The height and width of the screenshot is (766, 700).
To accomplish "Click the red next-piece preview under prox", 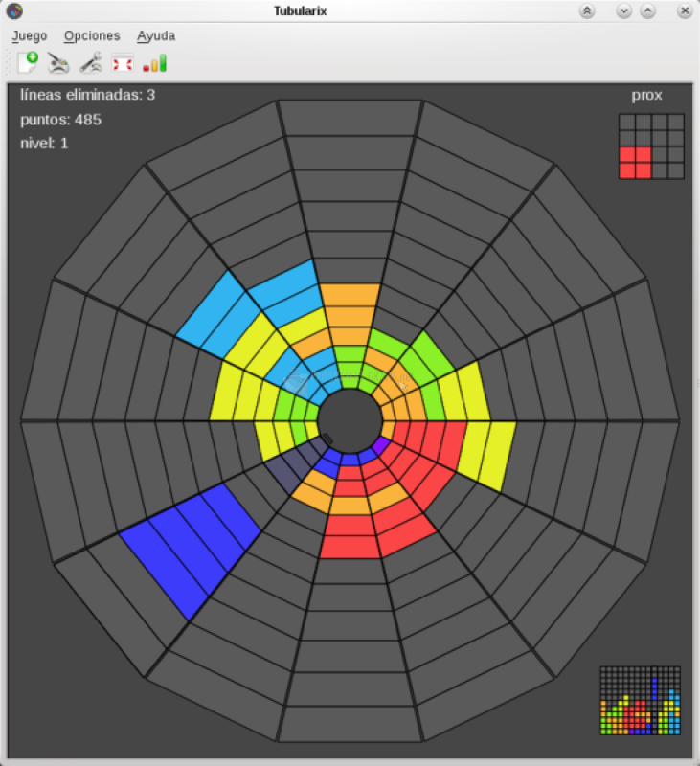I will pos(636,163).
